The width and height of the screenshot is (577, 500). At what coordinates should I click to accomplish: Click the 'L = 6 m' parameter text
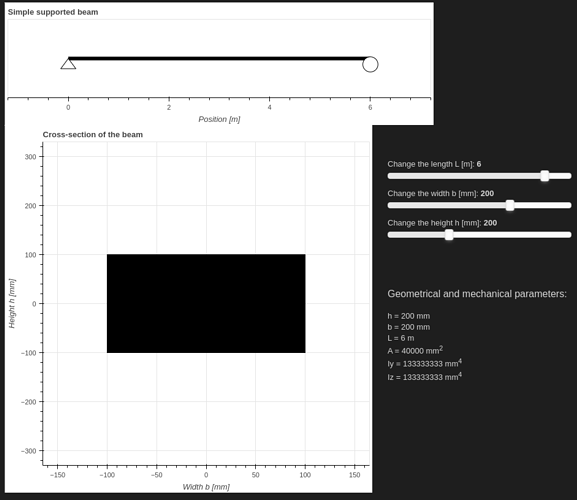(x=401, y=338)
